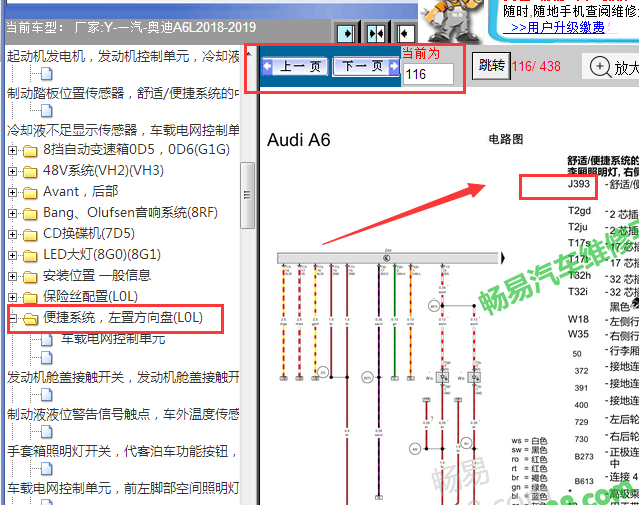Click the 放大 zoom-in magnifier icon
The width and height of the screenshot is (639, 505).
point(599,67)
